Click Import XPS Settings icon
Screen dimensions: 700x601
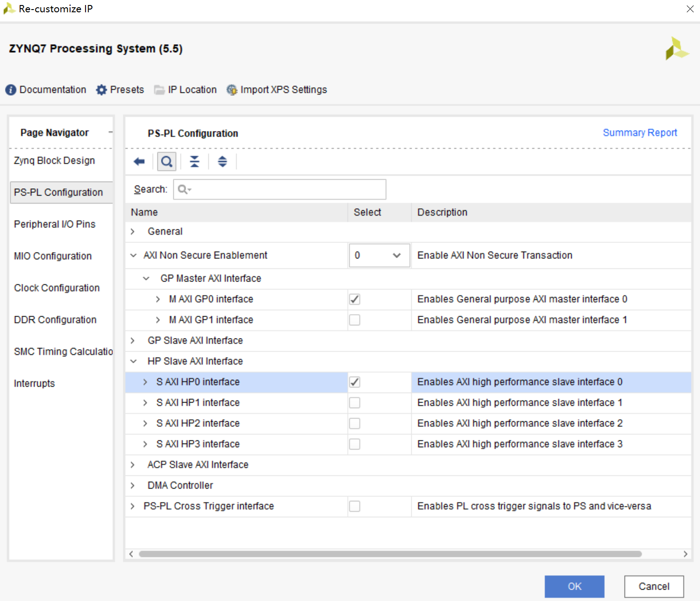pyautogui.click(x=232, y=90)
